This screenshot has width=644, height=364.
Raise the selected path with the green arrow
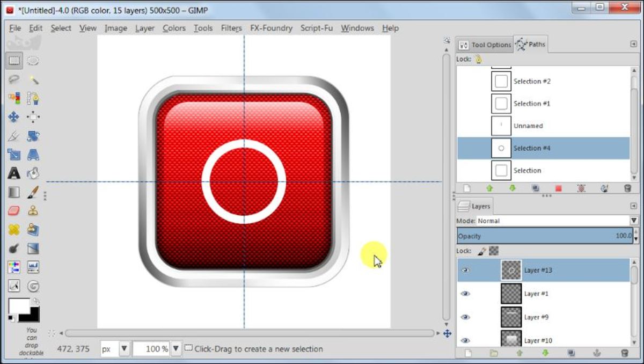coord(489,188)
